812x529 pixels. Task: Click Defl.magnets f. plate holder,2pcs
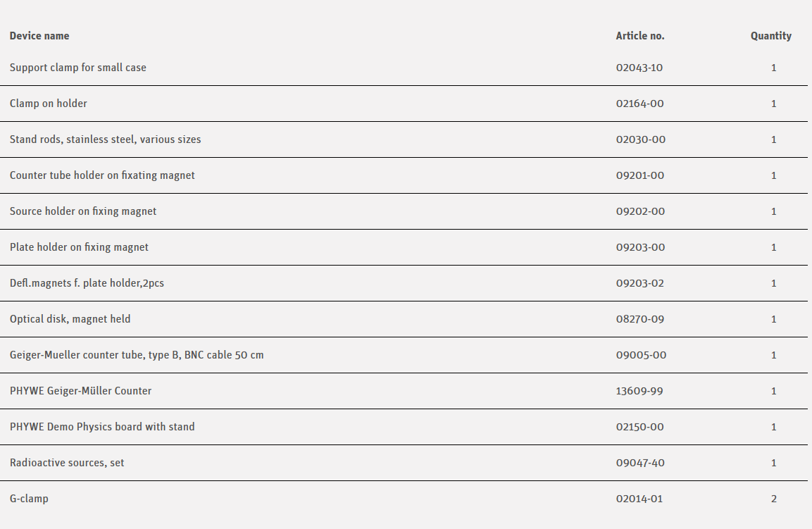(x=87, y=283)
